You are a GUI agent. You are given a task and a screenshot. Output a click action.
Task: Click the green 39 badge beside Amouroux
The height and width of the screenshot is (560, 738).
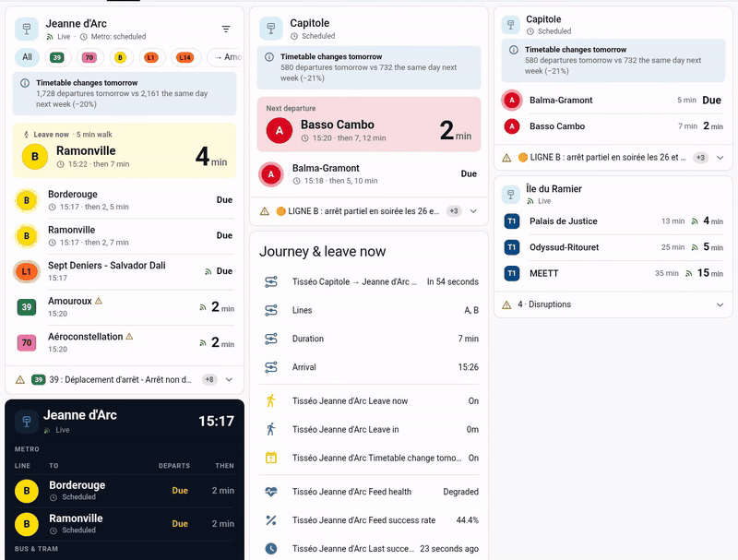(x=27, y=307)
